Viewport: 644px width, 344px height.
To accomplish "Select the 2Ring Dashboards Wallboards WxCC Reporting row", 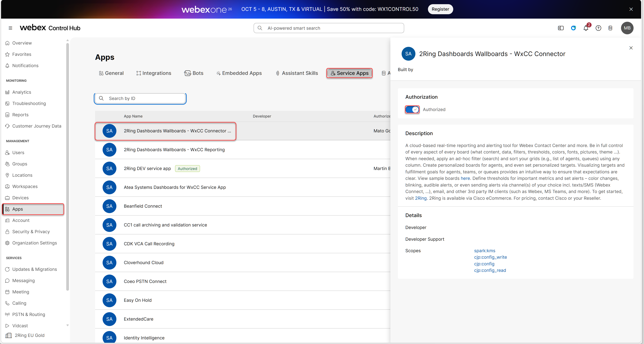I will 243,150.
